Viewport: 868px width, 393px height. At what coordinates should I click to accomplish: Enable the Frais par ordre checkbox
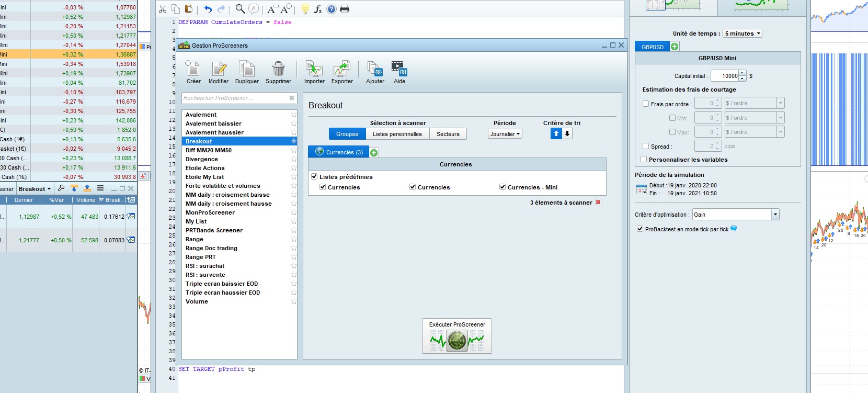(x=646, y=104)
